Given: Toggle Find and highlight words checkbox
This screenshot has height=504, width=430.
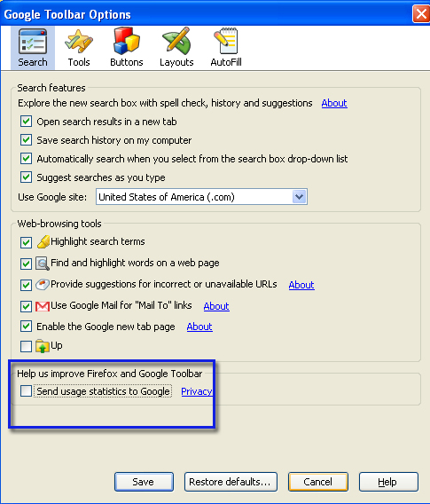Looking at the screenshot, I should pyautogui.click(x=26, y=264).
